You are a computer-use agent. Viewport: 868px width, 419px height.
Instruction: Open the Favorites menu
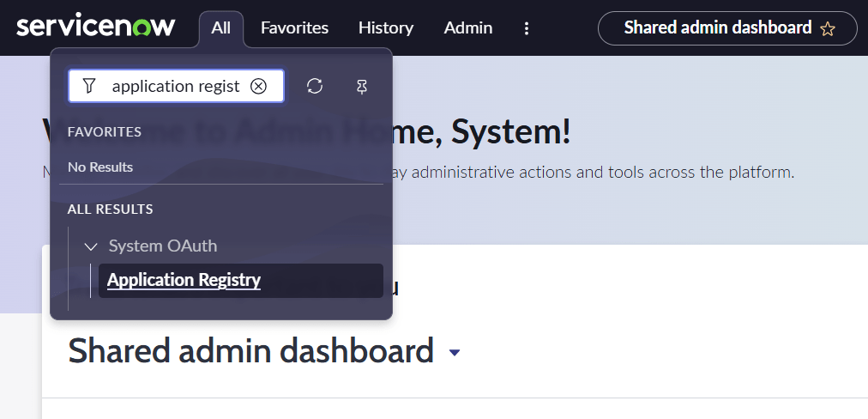294,28
